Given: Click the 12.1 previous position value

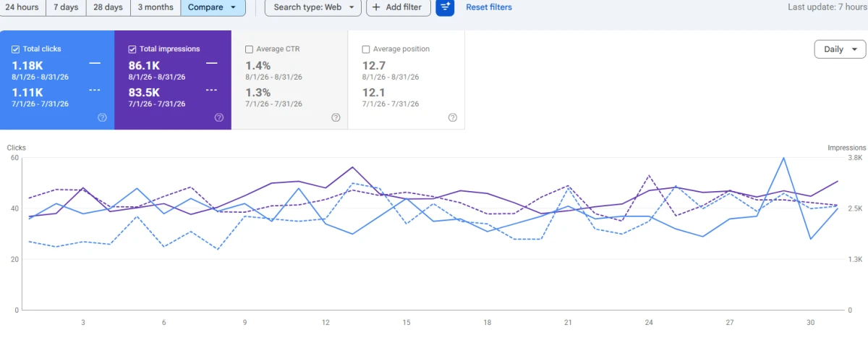Looking at the screenshot, I should [373, 92].
